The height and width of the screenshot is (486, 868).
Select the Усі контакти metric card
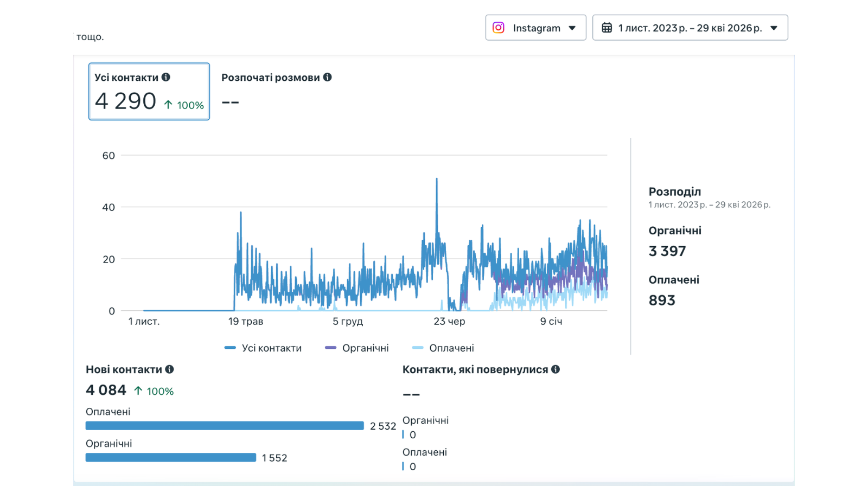[x=149, y=91]
